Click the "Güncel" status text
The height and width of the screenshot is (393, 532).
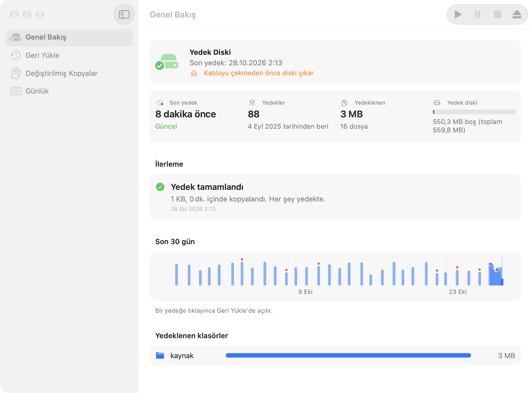click(166, 126)
